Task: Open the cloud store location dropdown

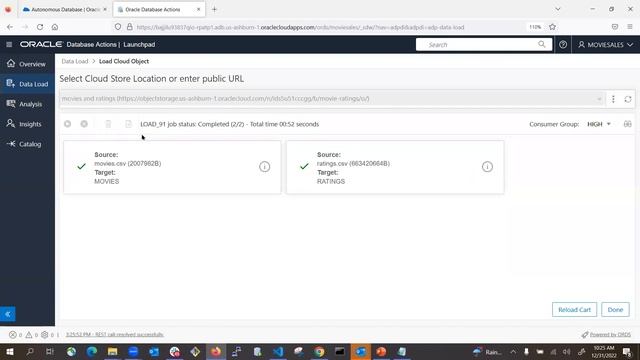Action: coord(599,99)
